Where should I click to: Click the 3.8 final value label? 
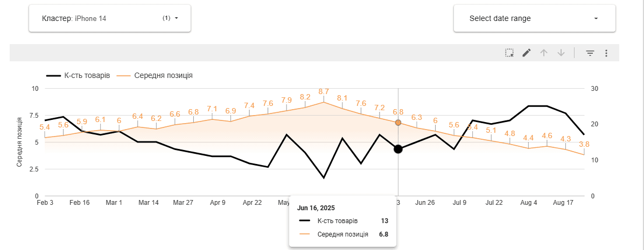pyautogui.click(x=584, y=144)
